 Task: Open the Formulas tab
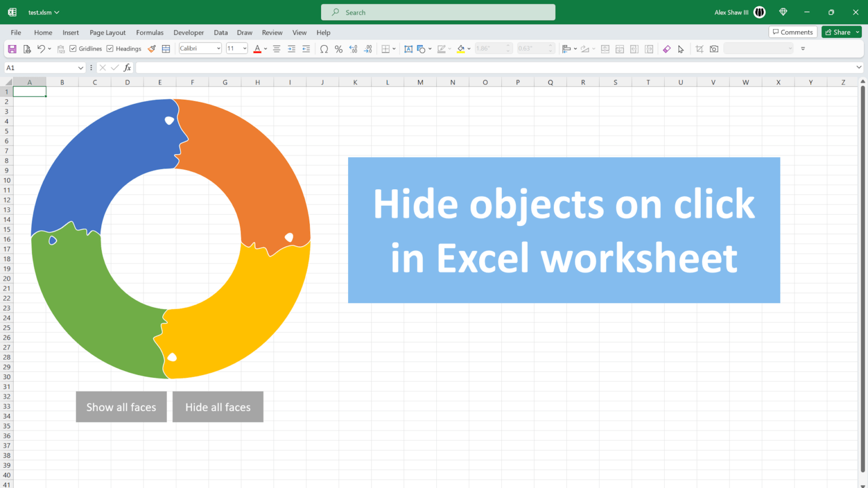(x=150, y=32)
